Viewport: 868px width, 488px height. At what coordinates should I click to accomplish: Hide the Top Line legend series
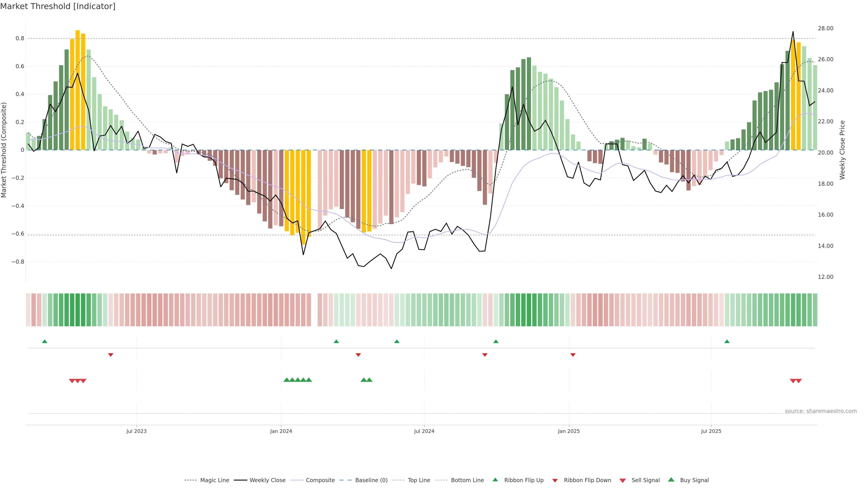(419, 480)
